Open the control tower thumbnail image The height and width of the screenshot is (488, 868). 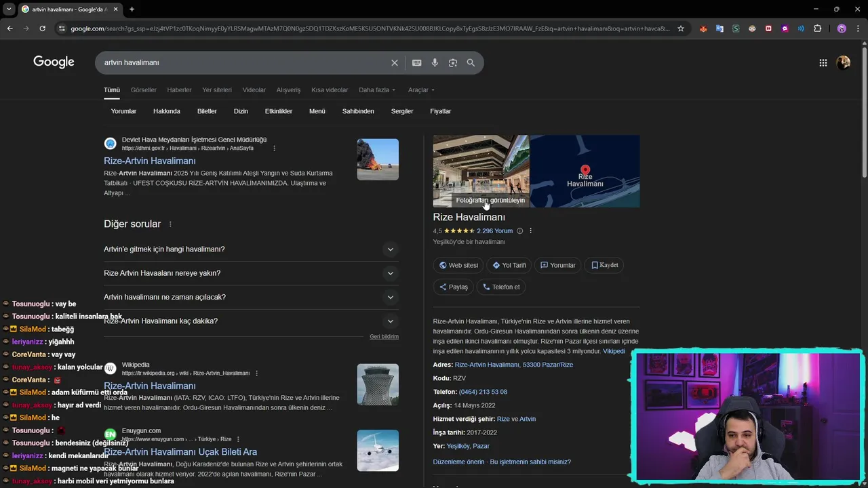click(x=378, y=384)
